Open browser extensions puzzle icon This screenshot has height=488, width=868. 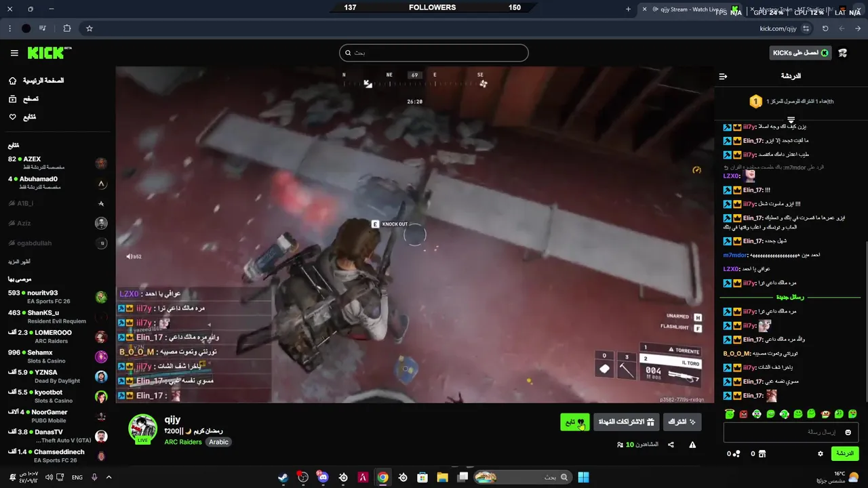[66, 28]
